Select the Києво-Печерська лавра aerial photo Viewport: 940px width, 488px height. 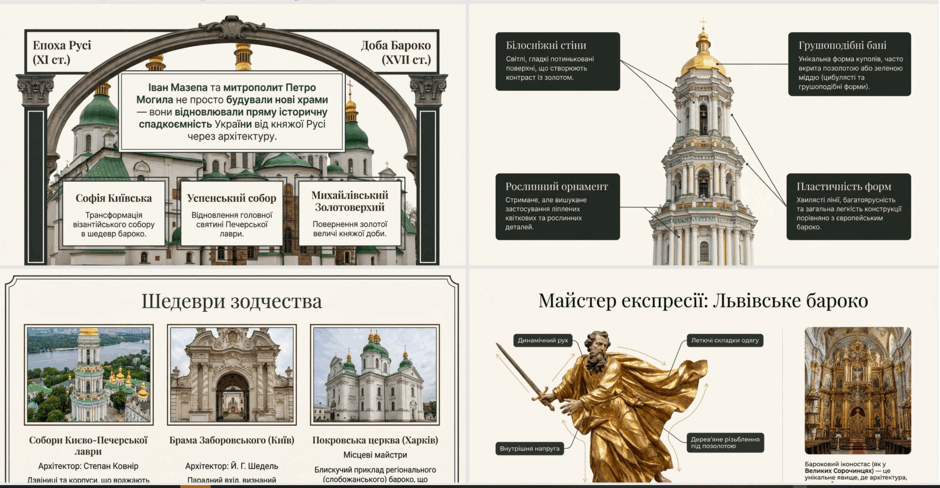pyautogui.click(x=89, y=375)
